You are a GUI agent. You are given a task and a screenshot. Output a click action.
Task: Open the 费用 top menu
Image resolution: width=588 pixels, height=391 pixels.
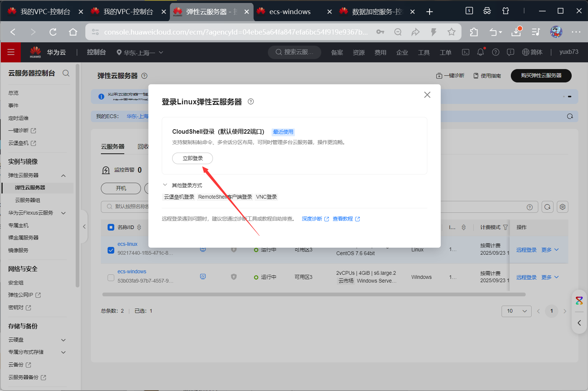point(380,52)
